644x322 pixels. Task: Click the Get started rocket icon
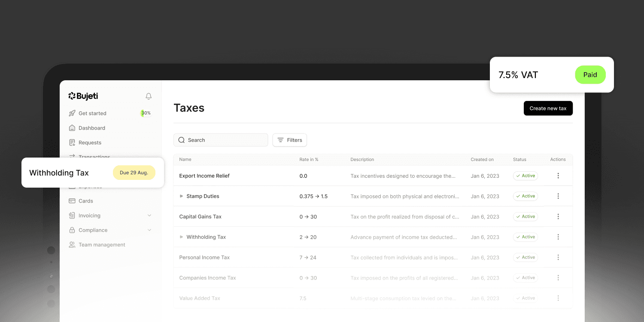click(72, 113)
